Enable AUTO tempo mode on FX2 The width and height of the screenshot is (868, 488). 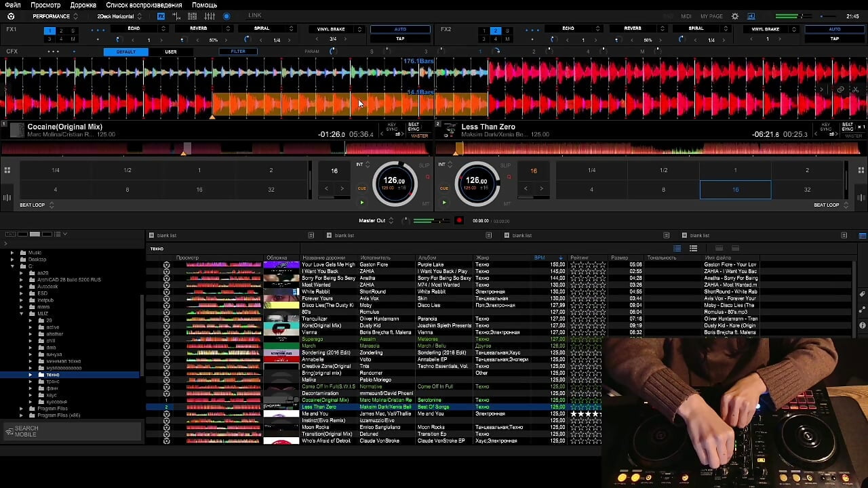pyautogui.click(x=833, y=29)
